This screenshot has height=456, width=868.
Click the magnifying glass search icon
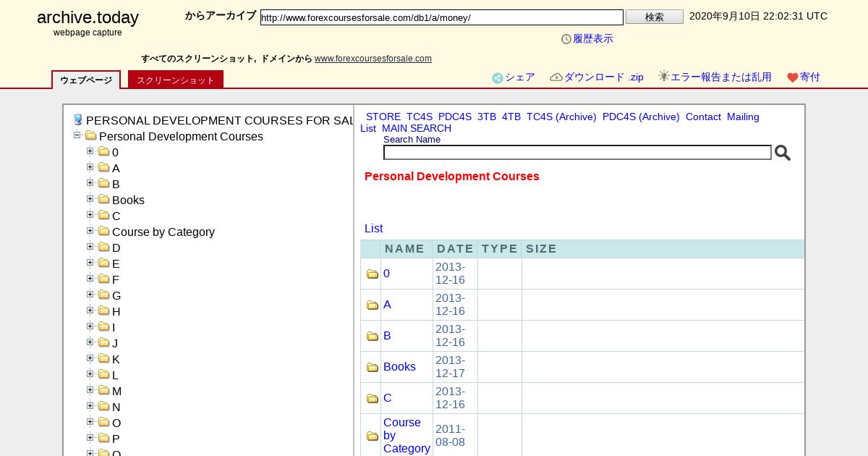point(782,153)
